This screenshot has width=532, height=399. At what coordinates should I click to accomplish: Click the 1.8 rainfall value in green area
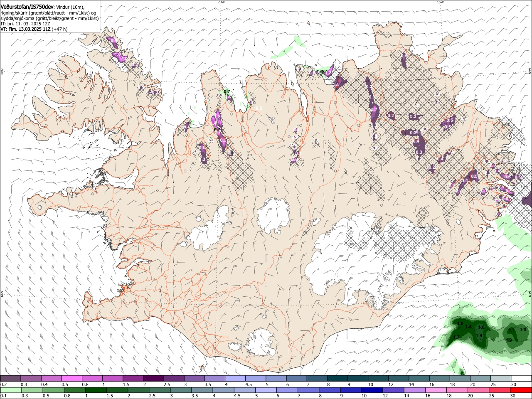click(481, 328)
